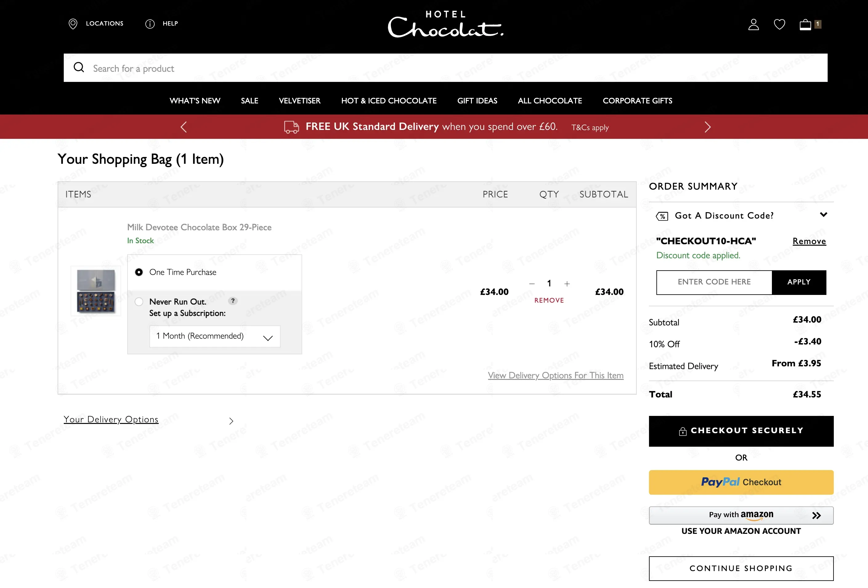Image resolution: width=868 pixels, height=588 pixels.
Task: Show next promo banner message
Action: 708,127
